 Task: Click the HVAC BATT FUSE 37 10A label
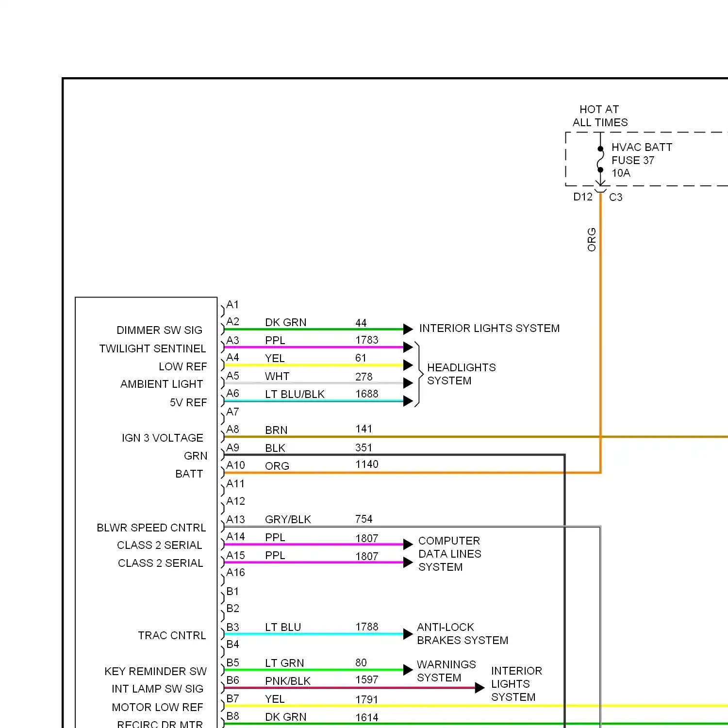tap(642, 160)
